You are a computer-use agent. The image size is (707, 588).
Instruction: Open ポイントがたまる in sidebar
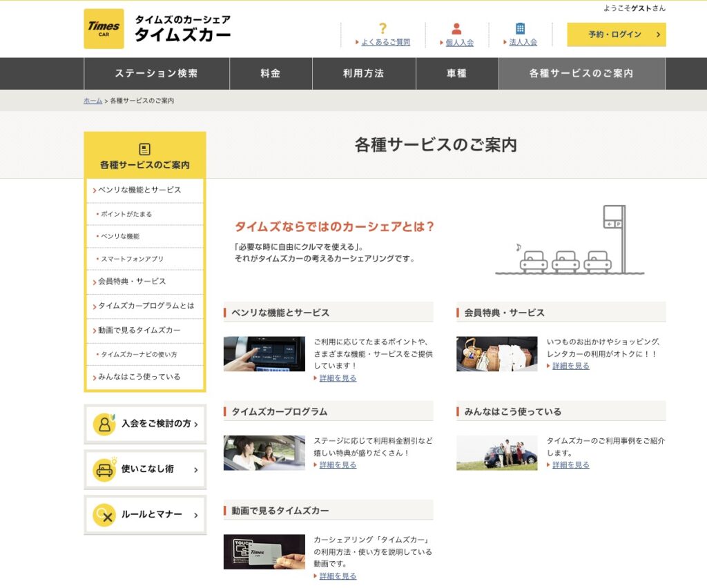(145, 214)
